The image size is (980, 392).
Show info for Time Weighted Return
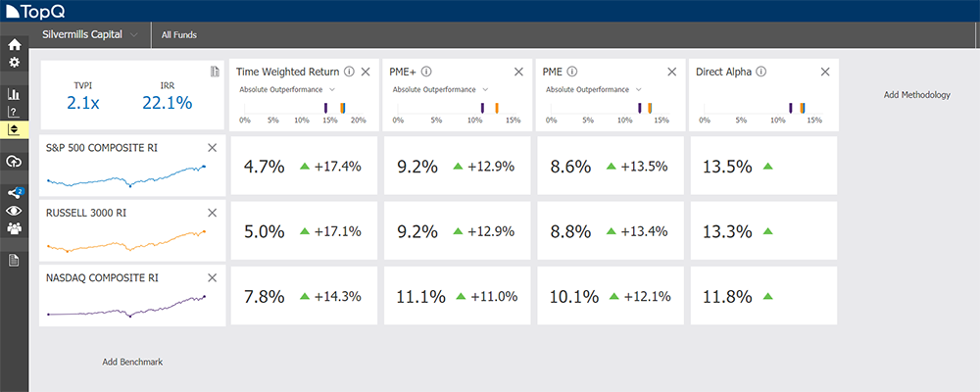[349, 72]
